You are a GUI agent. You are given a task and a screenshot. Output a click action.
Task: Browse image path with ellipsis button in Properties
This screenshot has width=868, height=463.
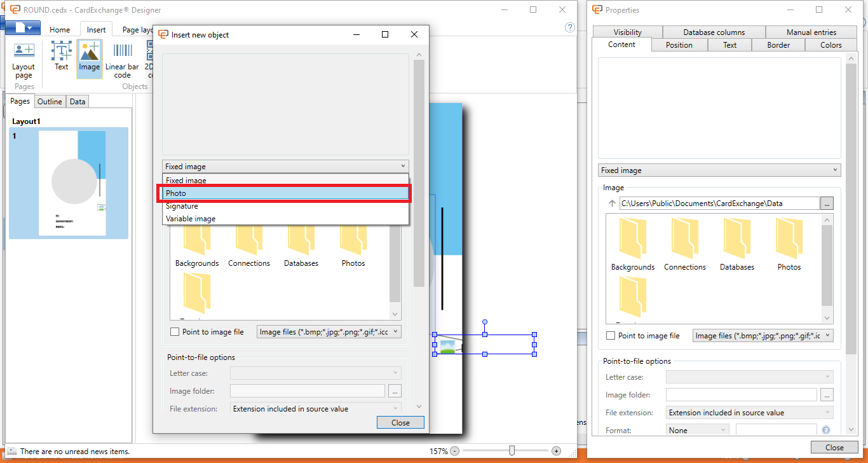pyautogui.click(x=826, y=204)
